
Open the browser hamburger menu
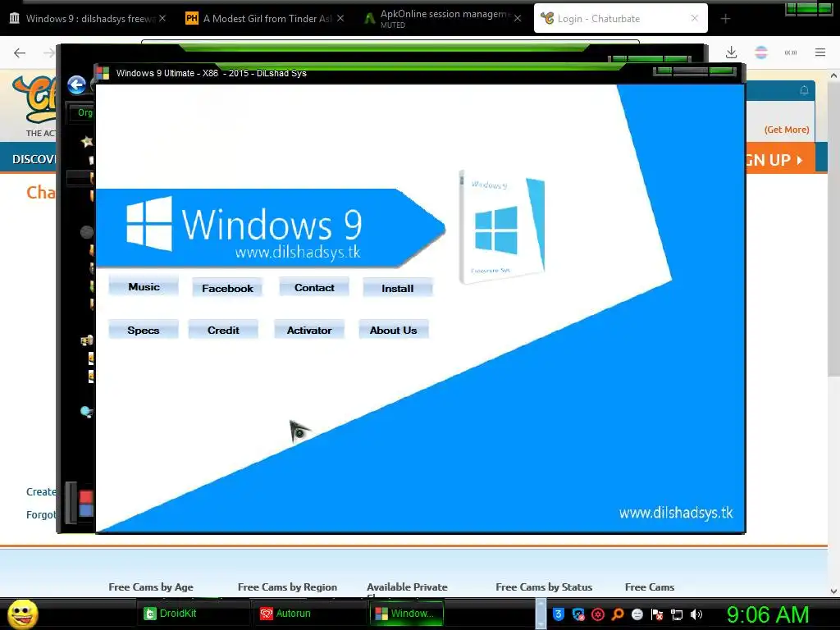point(820,52)
